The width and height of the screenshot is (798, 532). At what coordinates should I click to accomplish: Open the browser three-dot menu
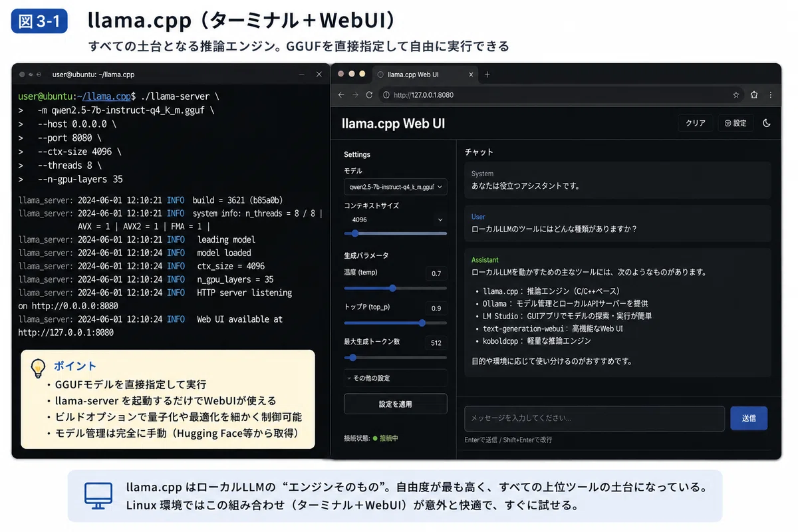(x=771, y=95)
